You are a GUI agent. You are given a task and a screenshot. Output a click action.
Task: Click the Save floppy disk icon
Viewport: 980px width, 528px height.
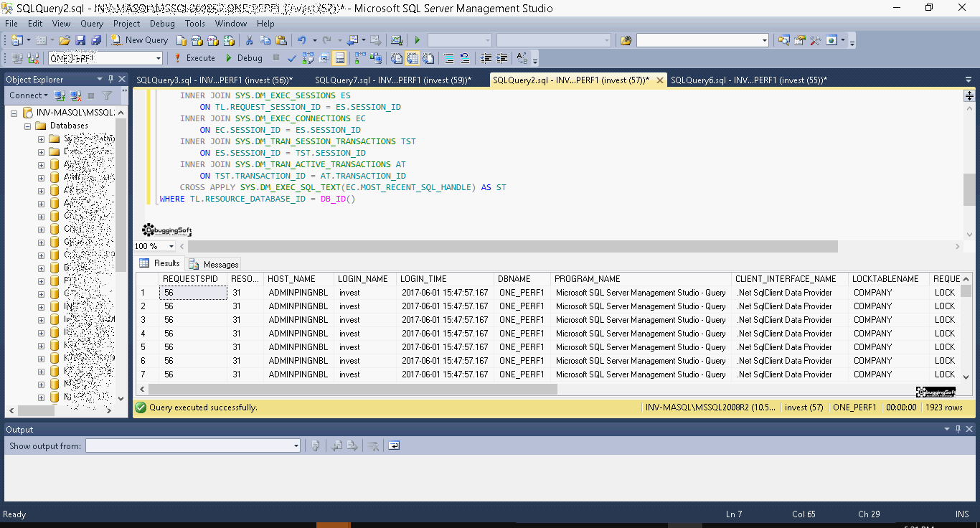click(x=80, y=40)
